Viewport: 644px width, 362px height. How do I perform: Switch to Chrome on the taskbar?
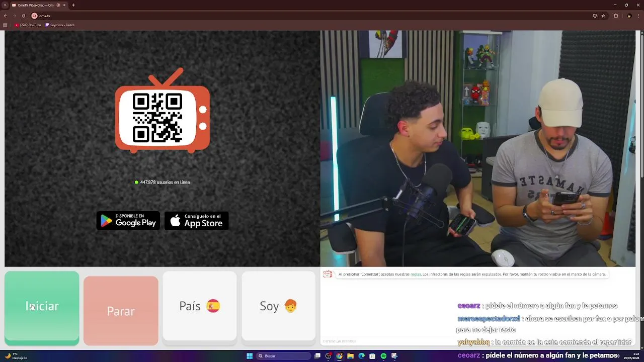click(x=340, y=356)
